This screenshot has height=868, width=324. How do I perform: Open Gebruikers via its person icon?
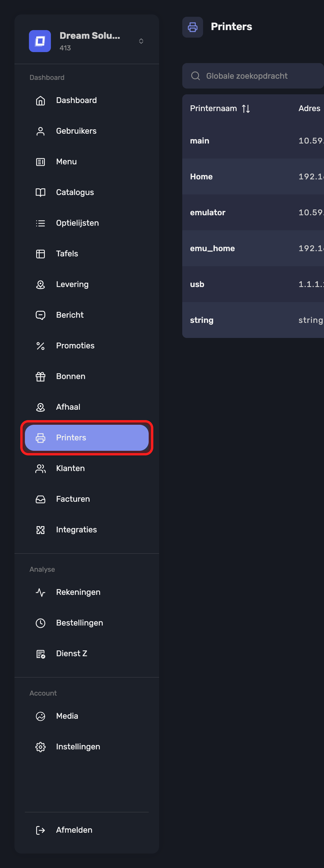coord(41,131)
